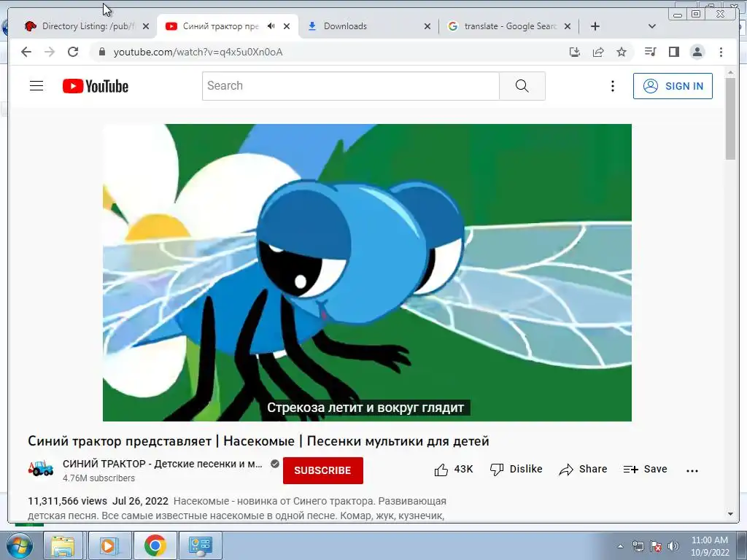747x560 pixels.
Task: Click the Dislike button
Action: click(516, 470)
